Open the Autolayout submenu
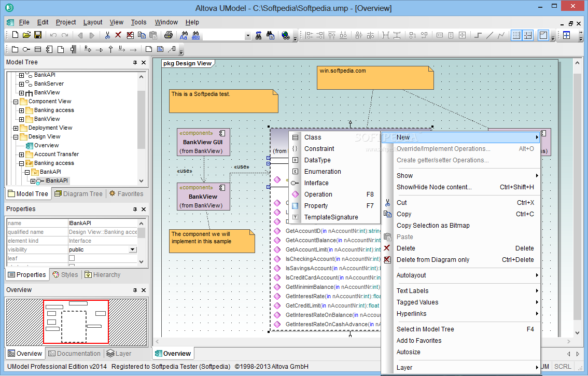 [x=461, y=275]
